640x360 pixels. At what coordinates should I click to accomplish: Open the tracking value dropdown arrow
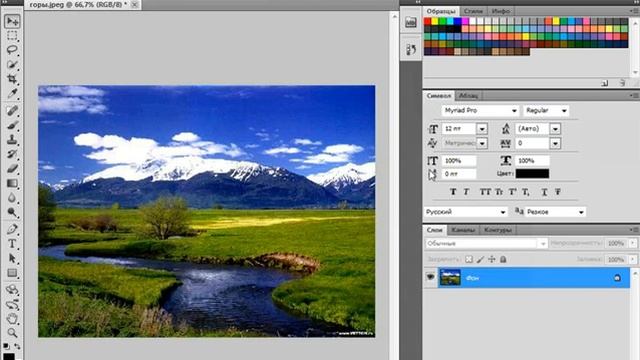[555, 143]
